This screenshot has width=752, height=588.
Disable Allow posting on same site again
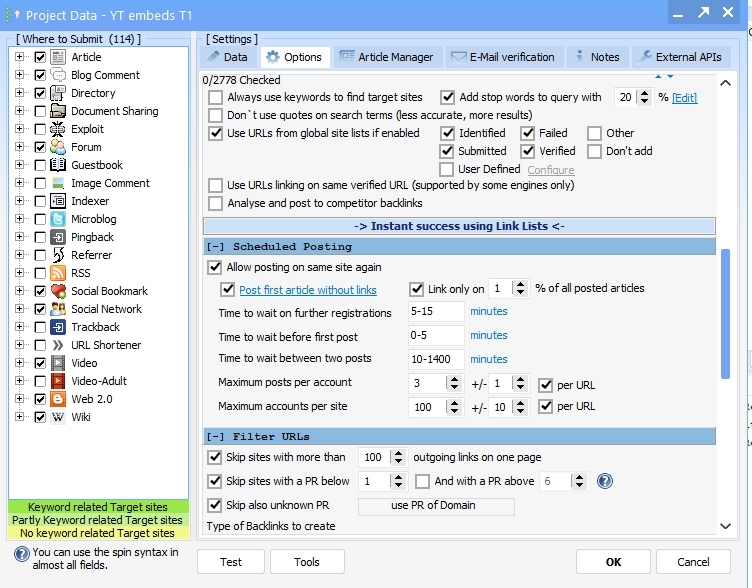[215, 267]
